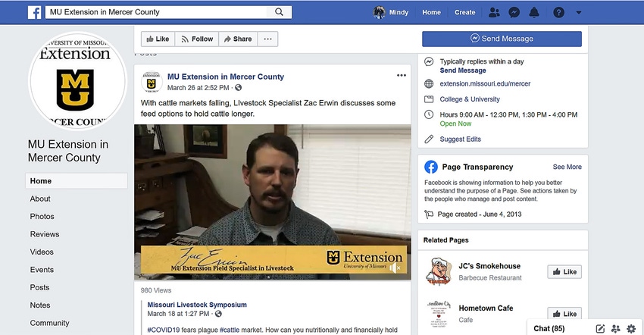Click the College & University category link
This screenshot has height=335, width=644.
click(470, 99)
